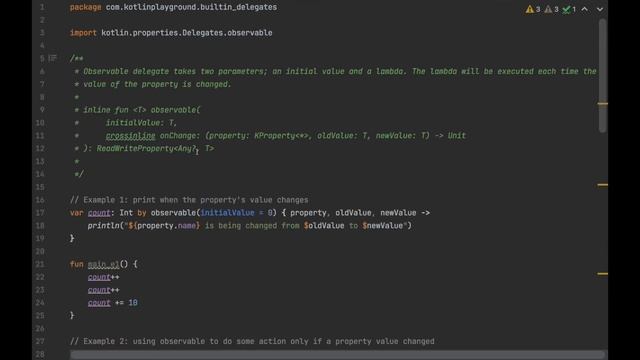Click the '// Example 2' comment line
Viewport: 640px width, 360px height.
[252, 341]
